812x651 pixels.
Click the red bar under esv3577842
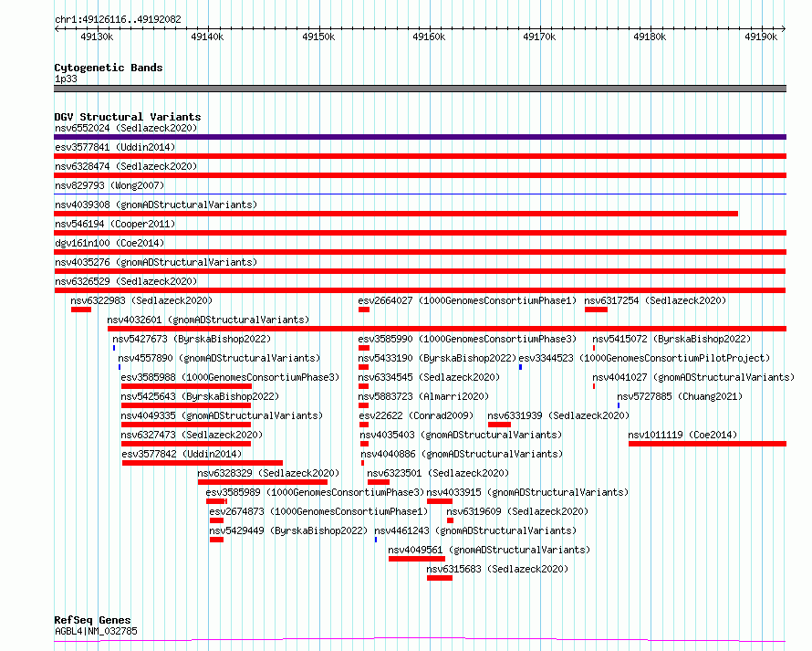pyautogui.click(x=203, y=463)
